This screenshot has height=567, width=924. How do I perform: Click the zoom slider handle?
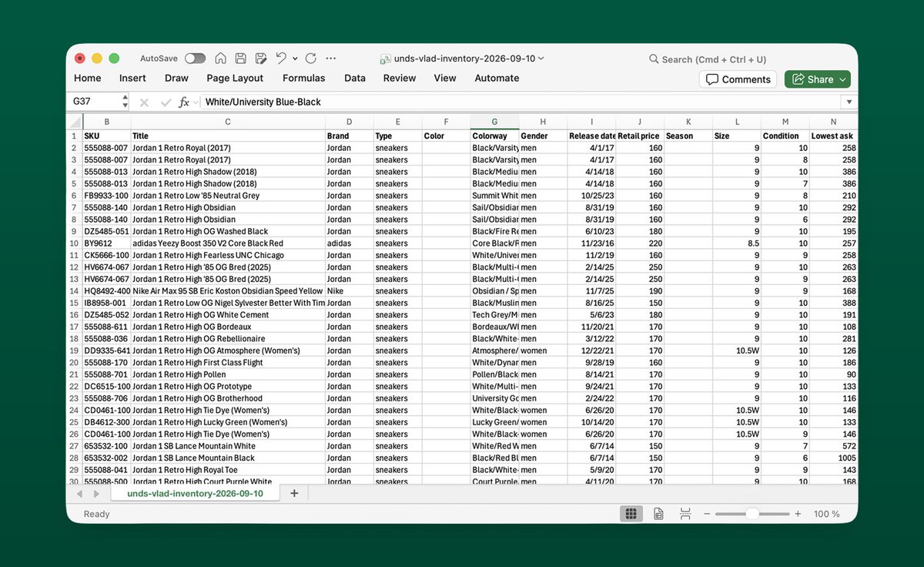752,514
